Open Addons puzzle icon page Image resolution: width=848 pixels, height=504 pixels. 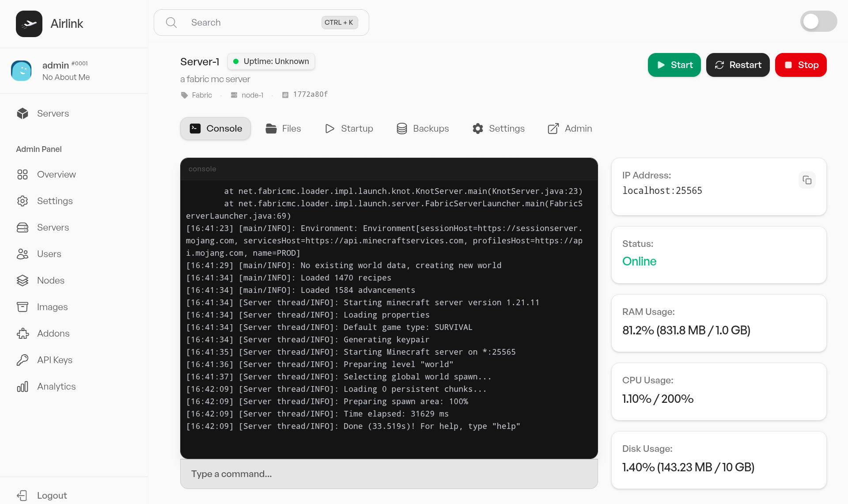tap(53, 333)
